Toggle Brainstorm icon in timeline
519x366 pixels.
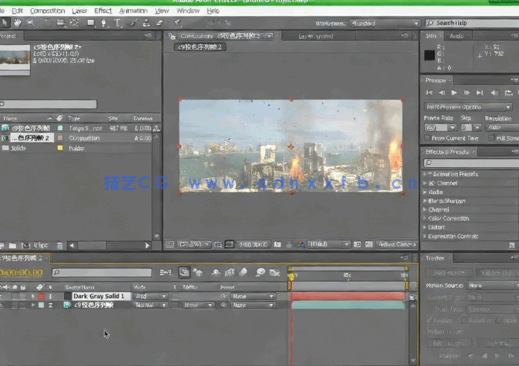click(x=260, y=272)
